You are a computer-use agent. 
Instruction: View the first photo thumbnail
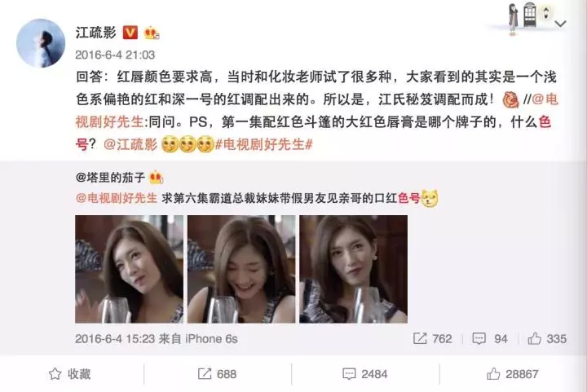[129, 269]
